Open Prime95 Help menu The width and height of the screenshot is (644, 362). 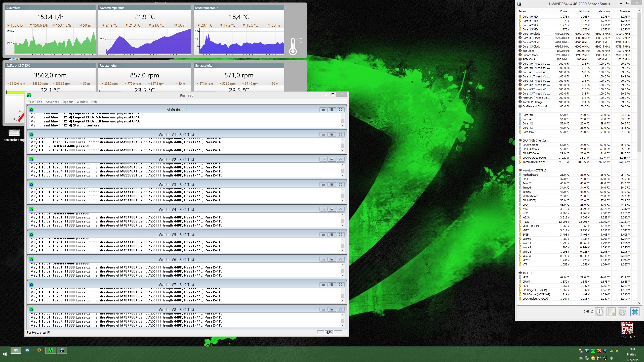tap(94, 102)
